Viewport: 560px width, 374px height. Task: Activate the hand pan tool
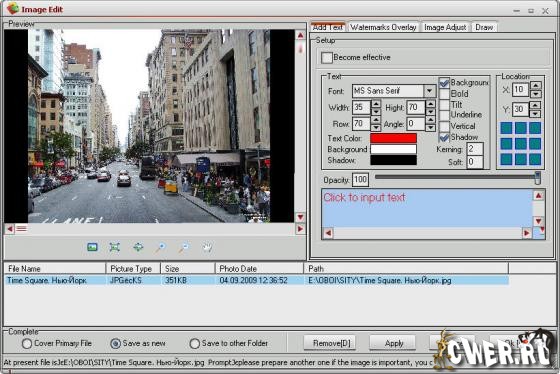[x=208, y=247]
